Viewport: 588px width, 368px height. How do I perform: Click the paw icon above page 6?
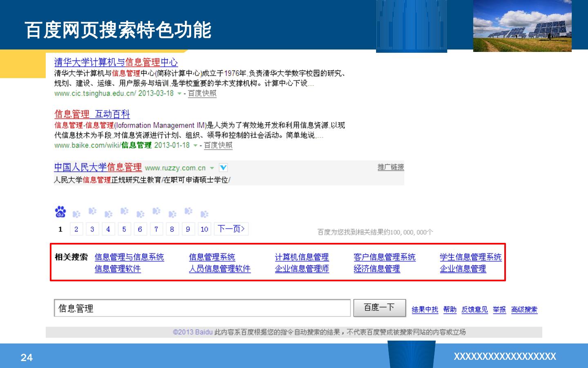(140, 214)
